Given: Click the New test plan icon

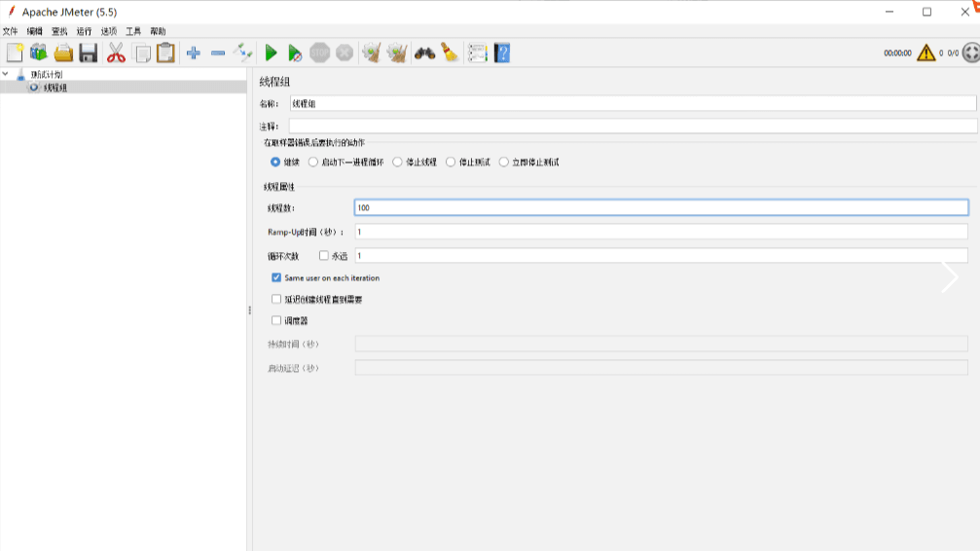Looking at the screenshot, I should pyautogui.click(x=15, y=53).
